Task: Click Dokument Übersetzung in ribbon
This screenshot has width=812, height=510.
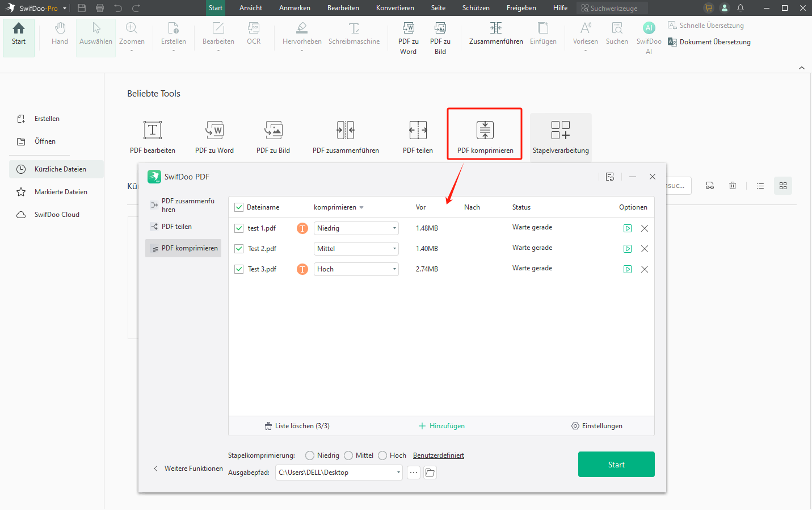Action: coord(709,42)
